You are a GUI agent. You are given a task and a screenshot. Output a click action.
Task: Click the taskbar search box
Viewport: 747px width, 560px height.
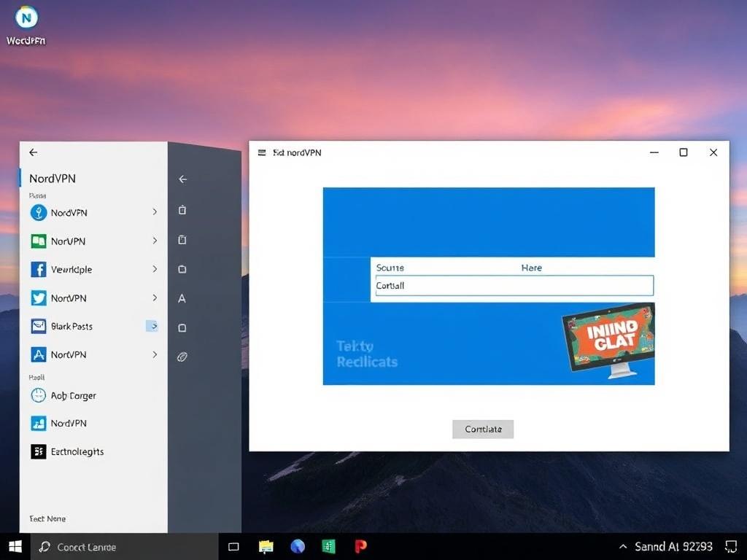(125, 547)
